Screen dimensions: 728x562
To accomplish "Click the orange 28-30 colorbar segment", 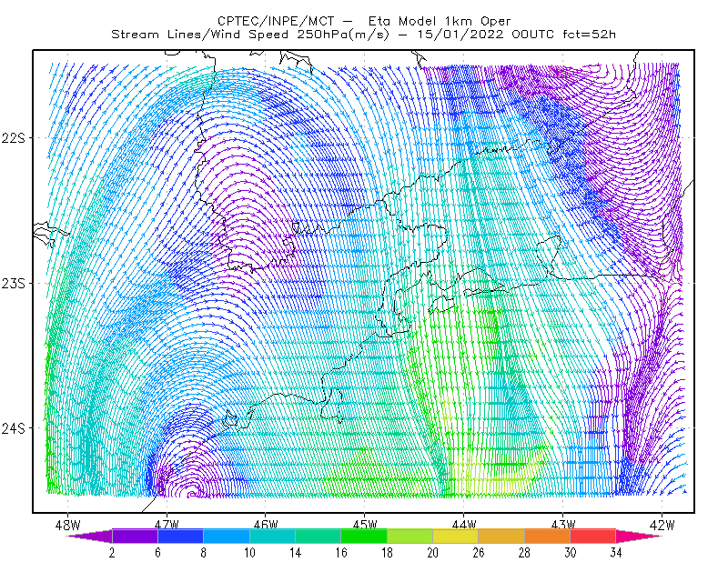I will (548, 536).
